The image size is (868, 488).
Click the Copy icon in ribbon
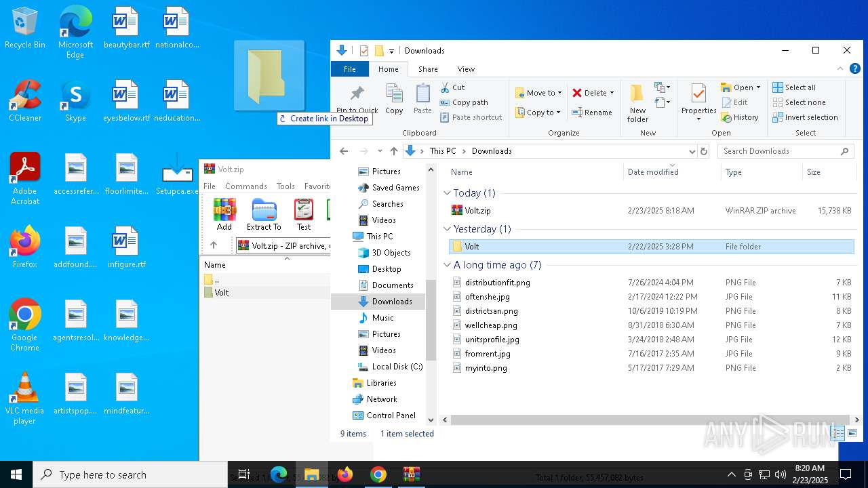[x=394, y=94]
